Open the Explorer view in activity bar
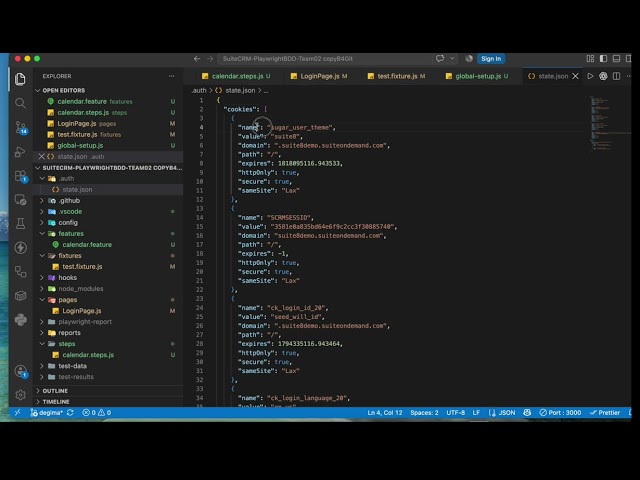Image resolution: width=640 pixels, height=480 pixels. [x=20, y=79]
